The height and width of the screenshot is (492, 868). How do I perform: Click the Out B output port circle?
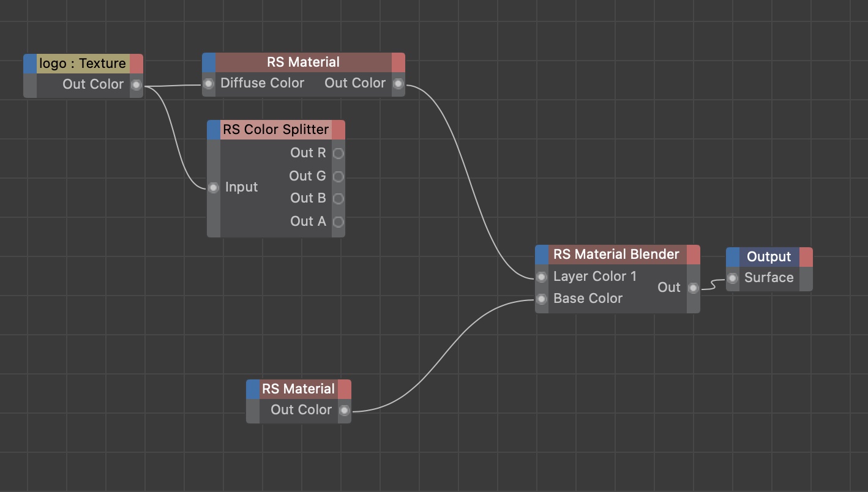338,199
